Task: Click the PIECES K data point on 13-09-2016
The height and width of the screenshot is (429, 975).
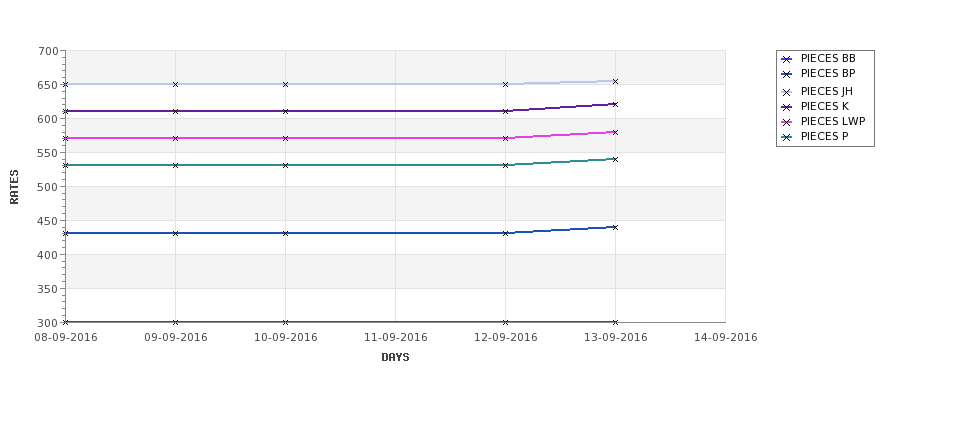Action: tap(616, 104)
